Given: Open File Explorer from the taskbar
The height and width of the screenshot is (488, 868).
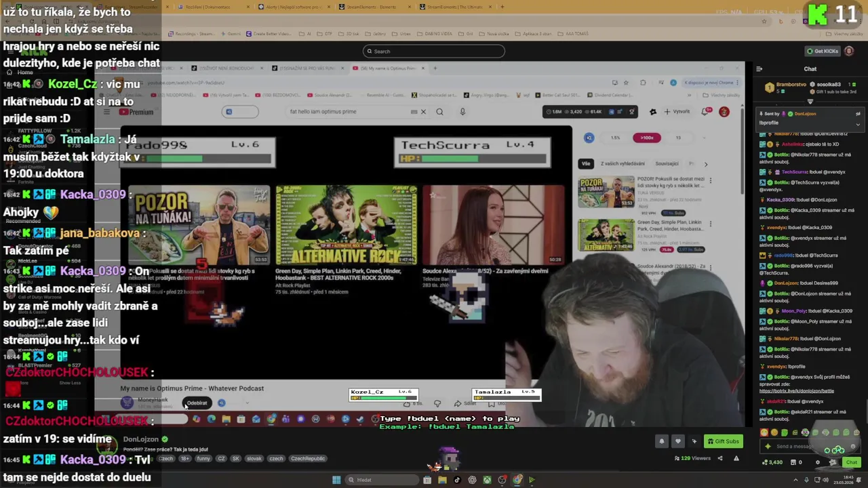Looking at the screenshot, I should (442, 480).
